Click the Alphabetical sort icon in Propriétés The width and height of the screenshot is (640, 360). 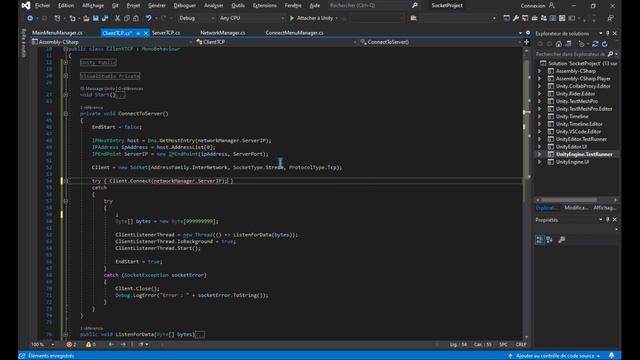tap(549, 240)
